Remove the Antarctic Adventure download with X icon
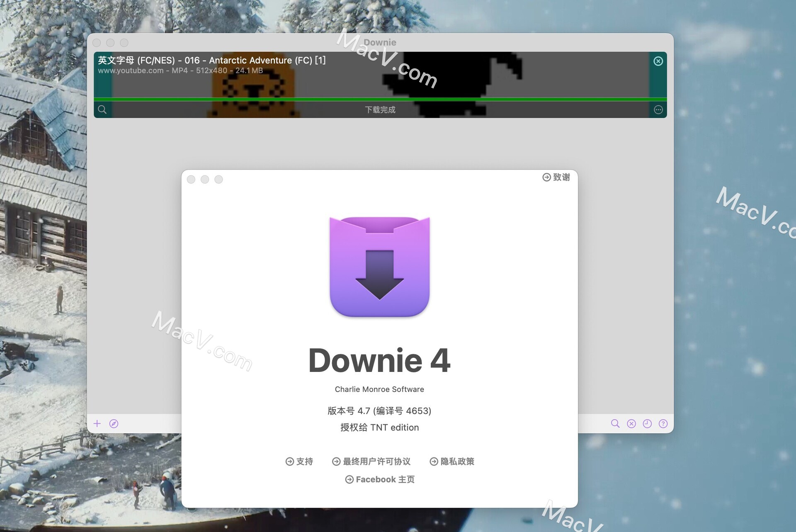 coord(658,61)
